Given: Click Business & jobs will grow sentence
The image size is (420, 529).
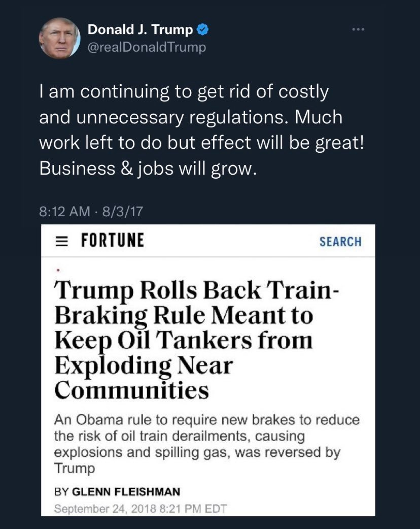Looking at the screenshot, I should (148, 169).
